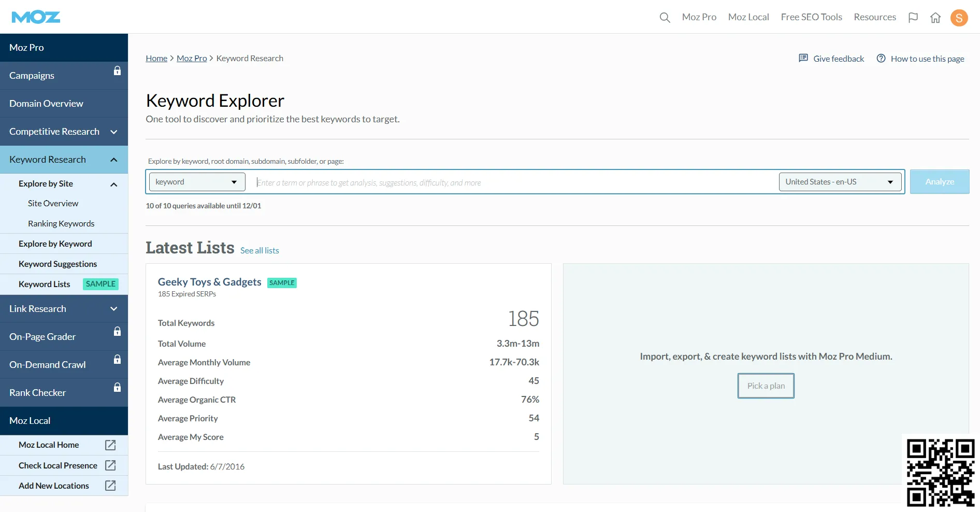Image resolution: width=980 pixels, height=512 pixels.
Task: Click Moz Pro sidebar header
Action: pyautogui.click(x=64, y=48)
